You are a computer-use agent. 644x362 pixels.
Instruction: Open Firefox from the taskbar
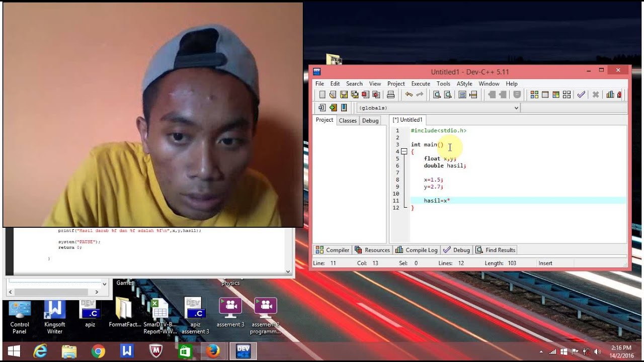(x=213, y=351)
